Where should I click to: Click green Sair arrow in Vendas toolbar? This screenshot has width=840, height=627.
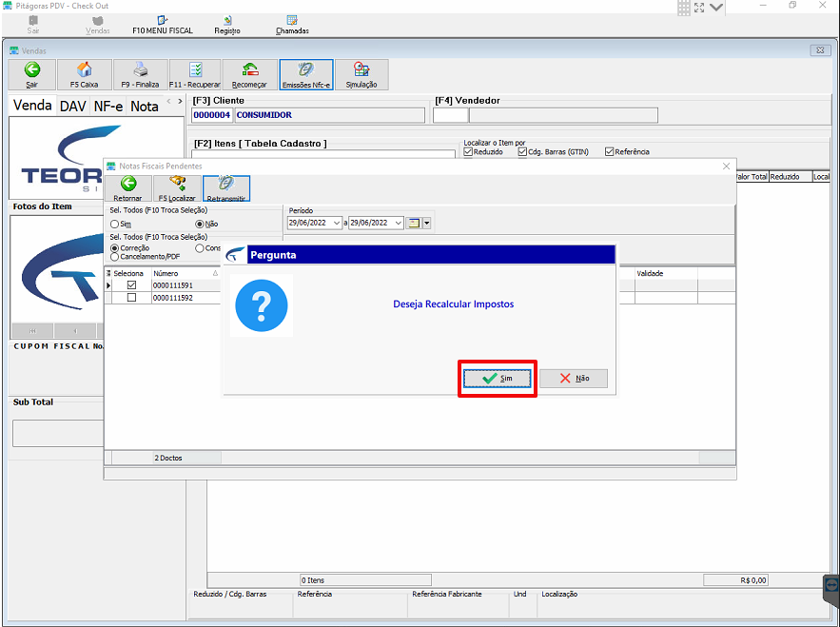pyautogui.click(x=32, y=74)
